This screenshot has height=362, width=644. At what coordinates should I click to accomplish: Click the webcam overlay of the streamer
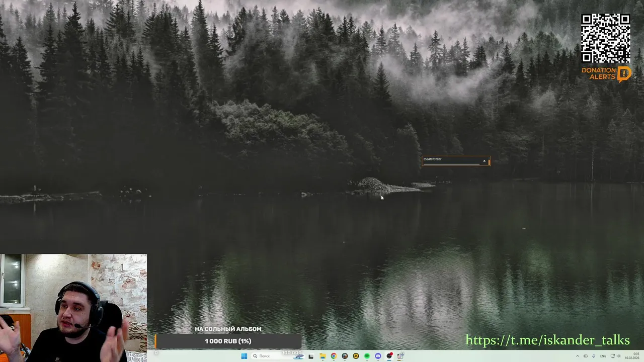(x=73, y=308)
